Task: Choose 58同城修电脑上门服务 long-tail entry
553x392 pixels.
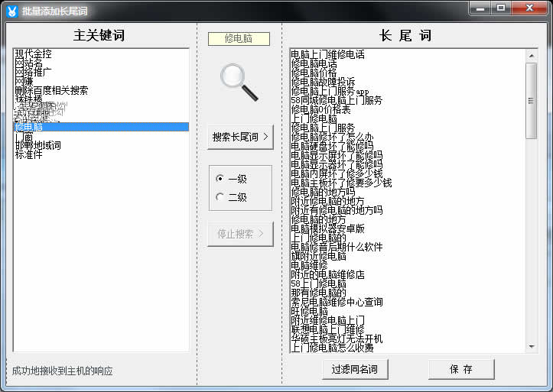Action: tap(337, 100)
